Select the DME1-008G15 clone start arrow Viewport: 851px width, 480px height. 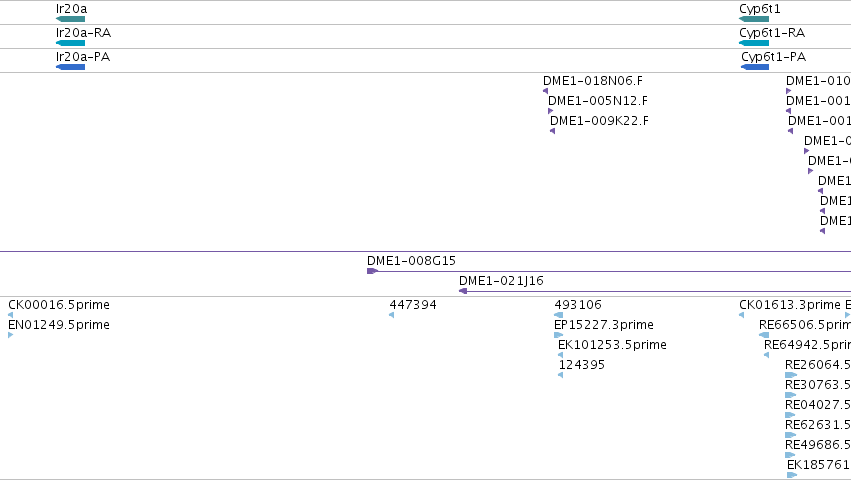pyautogui.click(x=372, y=271)
